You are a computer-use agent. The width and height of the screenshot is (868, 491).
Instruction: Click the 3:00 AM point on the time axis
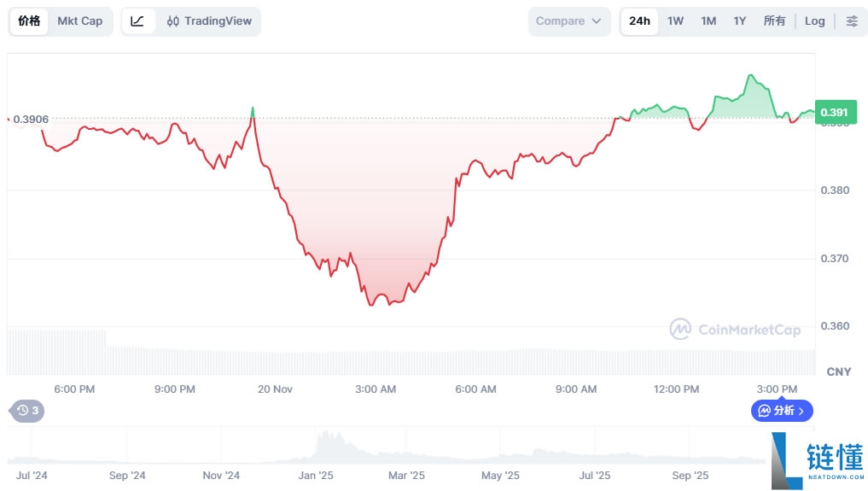[376, 389]
